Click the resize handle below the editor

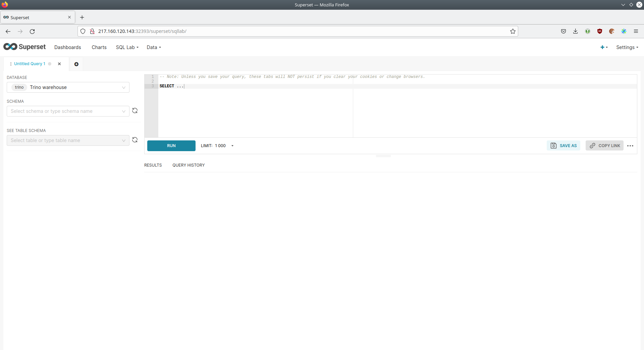coord(383,156)
